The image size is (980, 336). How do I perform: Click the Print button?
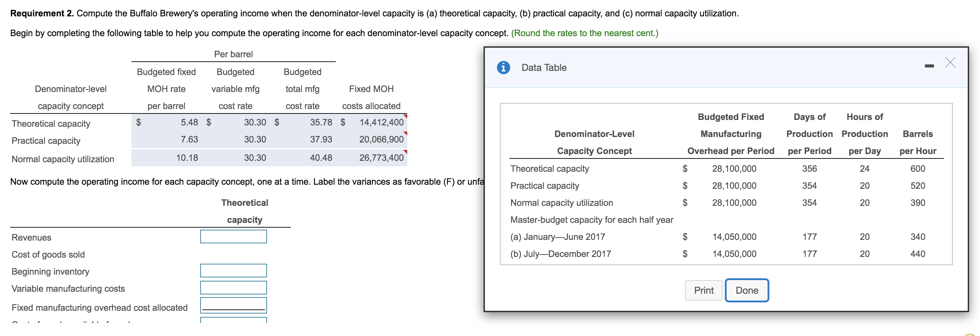[704, 290]
